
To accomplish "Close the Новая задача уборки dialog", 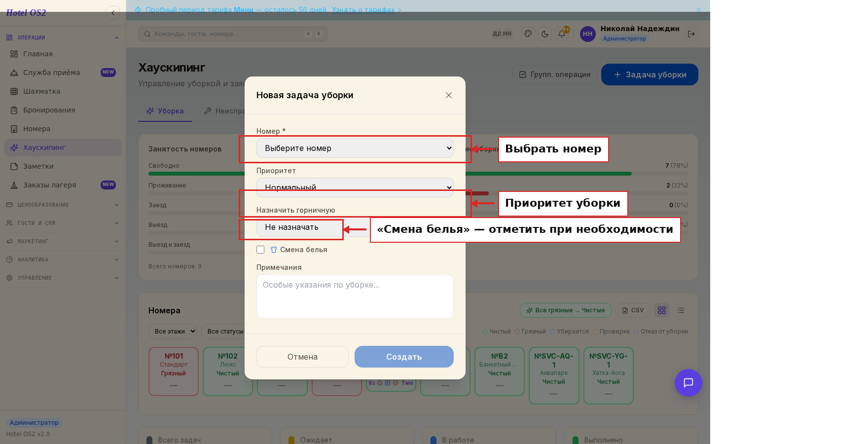I will click(x=449, y=95).
